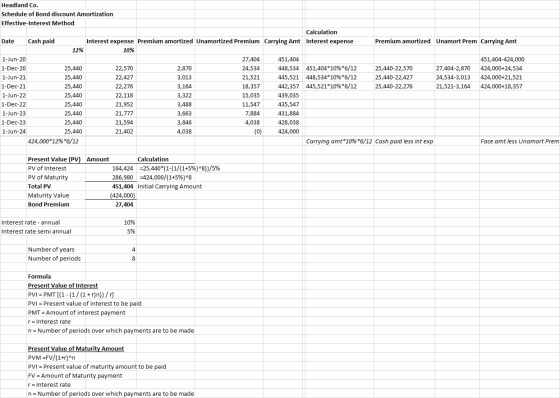
Task: Select carrying amount '431,884'
Action: click(x=288, y=114)
